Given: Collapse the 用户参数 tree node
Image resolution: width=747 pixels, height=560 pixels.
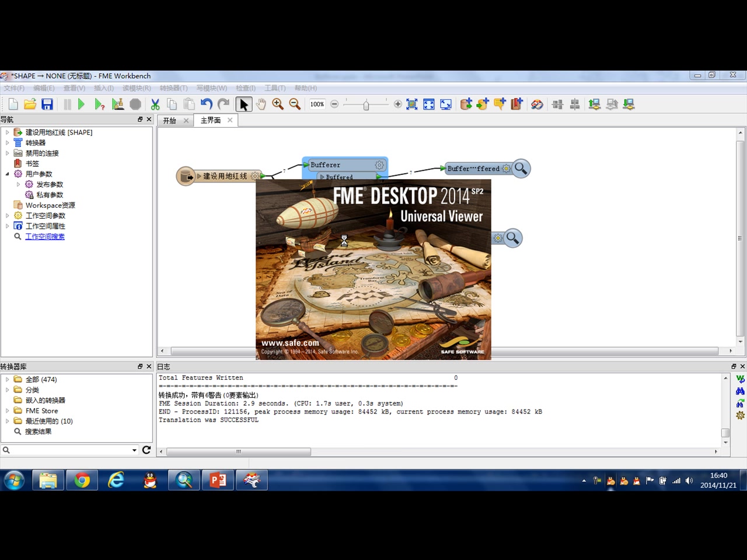Looking at the screenshot, I should pyautogui.click(x=7, y=174).
